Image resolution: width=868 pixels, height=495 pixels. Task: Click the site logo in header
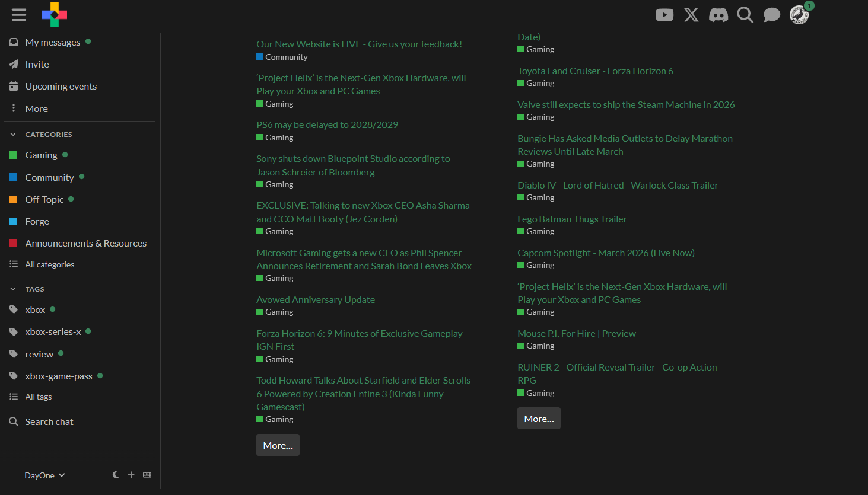tap(55, 15)
